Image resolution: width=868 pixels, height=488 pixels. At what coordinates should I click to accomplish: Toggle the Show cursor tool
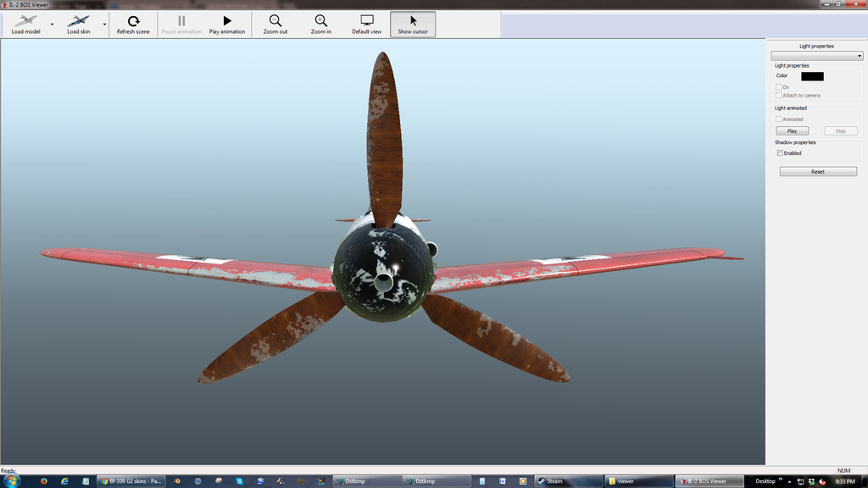[x=413, y=21]
